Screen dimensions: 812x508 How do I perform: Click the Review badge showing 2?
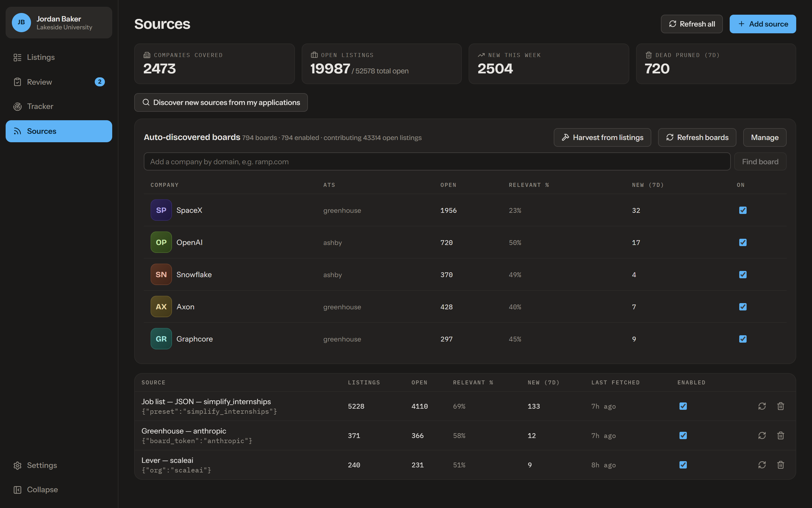point(100,82)
